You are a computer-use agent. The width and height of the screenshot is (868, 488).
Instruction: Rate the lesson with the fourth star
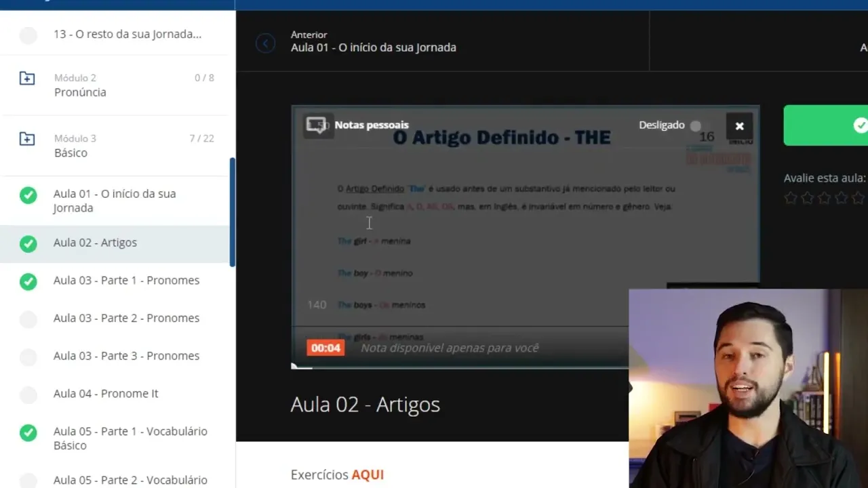tap(842, 198)
